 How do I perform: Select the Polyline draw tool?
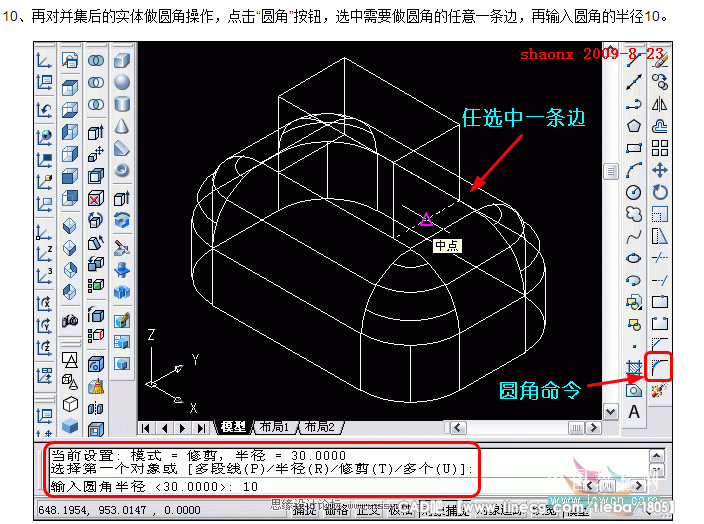point(634,104)
